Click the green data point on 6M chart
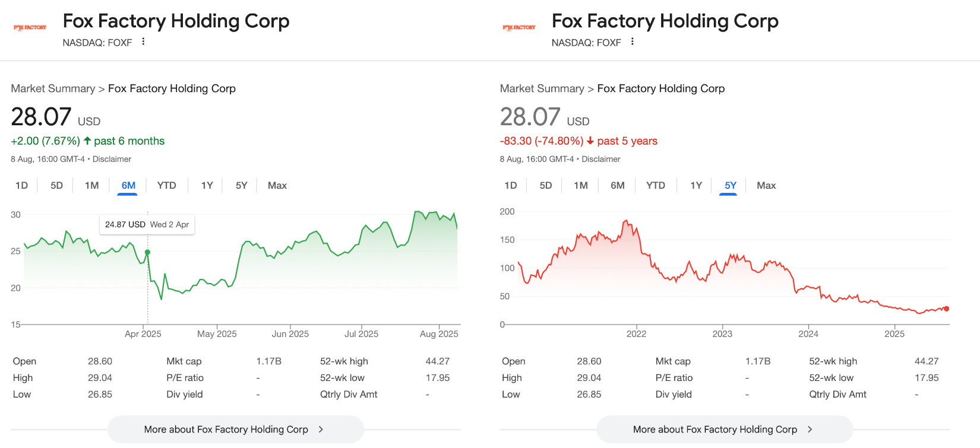The width and height of the screenshot is (980, 448). tap(147, 252)
